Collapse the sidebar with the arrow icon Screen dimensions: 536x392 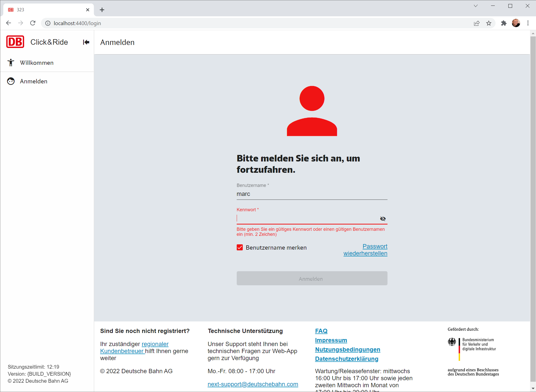[x=86, y=42]
